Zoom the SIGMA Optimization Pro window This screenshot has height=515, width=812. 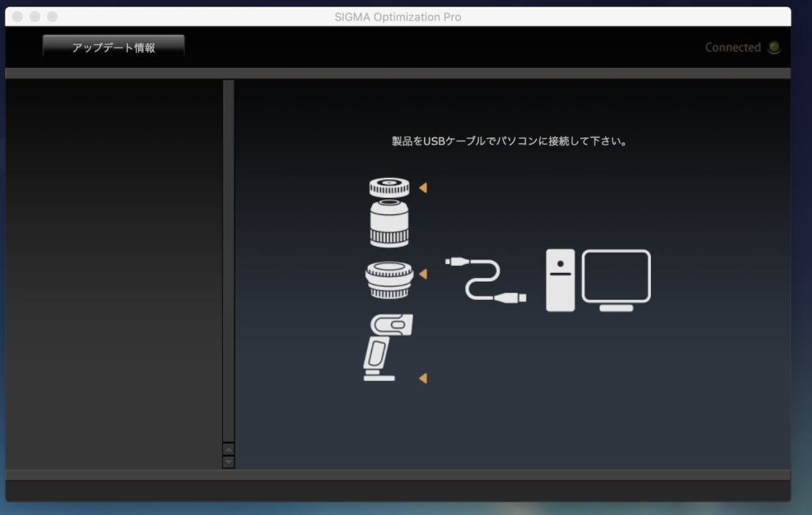tap(52, 17)
